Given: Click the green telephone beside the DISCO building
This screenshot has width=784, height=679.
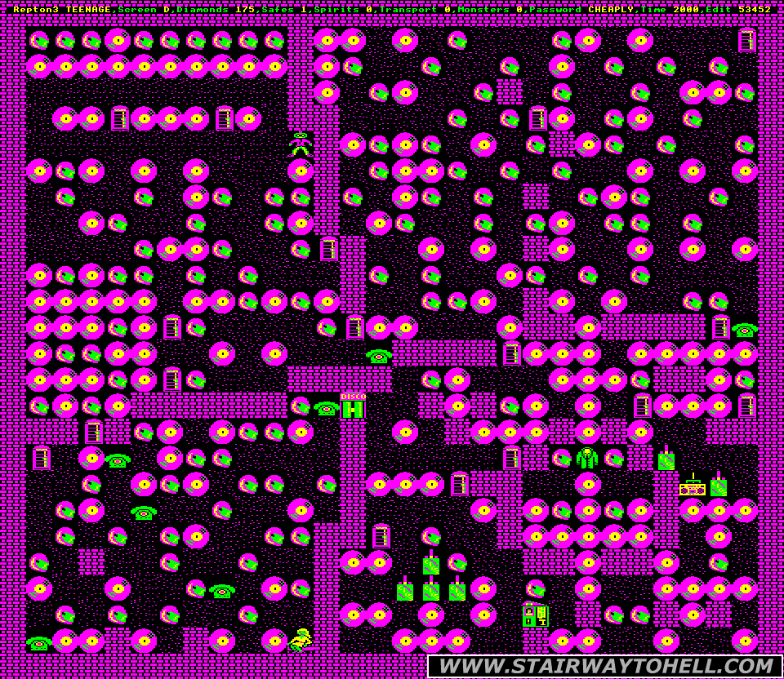Looking at the screenshot, I should (327, 407).
